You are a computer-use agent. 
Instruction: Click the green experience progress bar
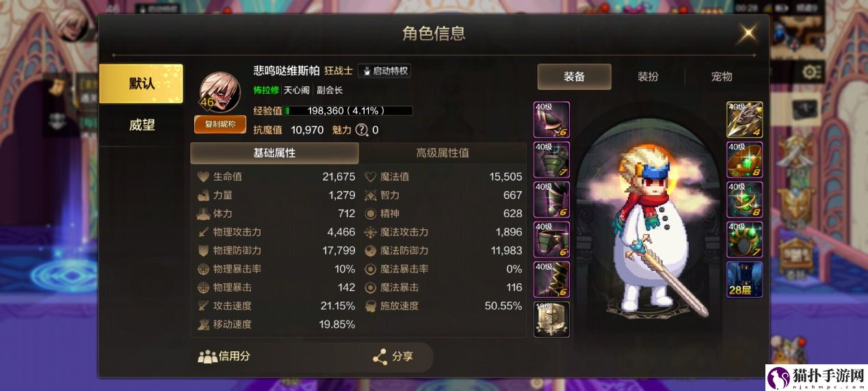point(348,111)
